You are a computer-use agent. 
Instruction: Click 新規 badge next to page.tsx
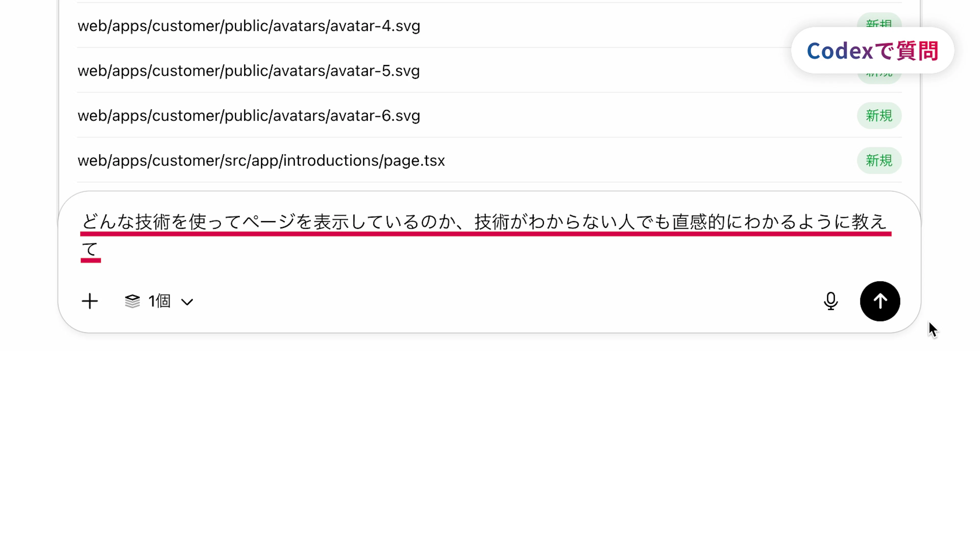879,160
